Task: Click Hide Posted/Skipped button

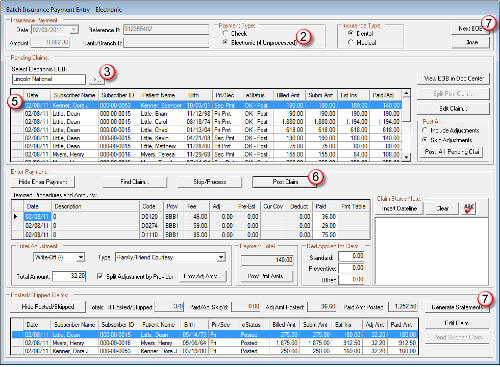Action: point(48,307)
